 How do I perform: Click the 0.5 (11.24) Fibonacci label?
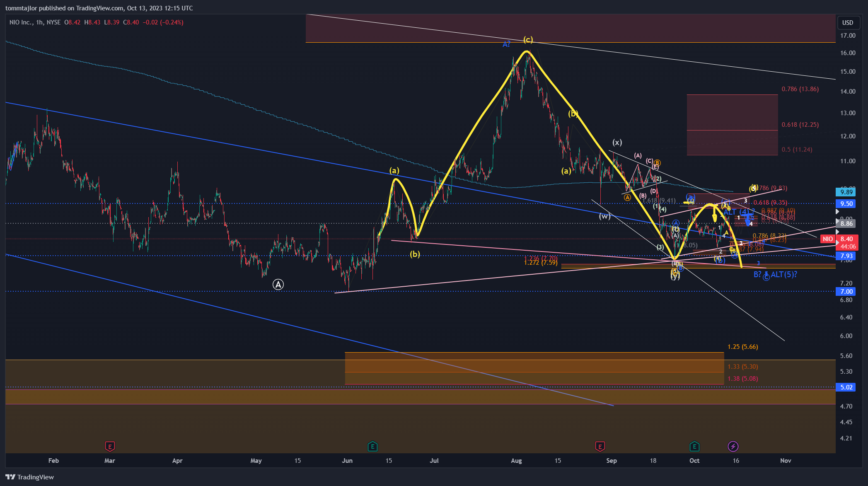(x=797, y=150)
